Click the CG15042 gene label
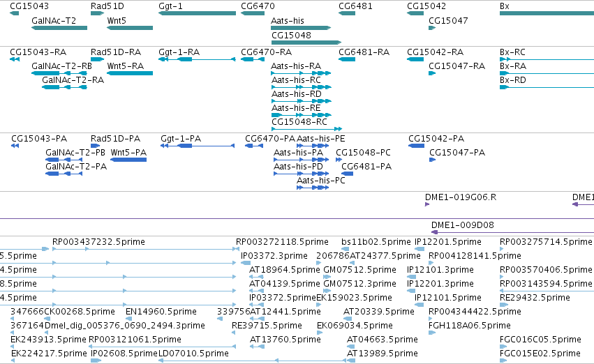Screen dimensions: 594x364 pos(426,6)
